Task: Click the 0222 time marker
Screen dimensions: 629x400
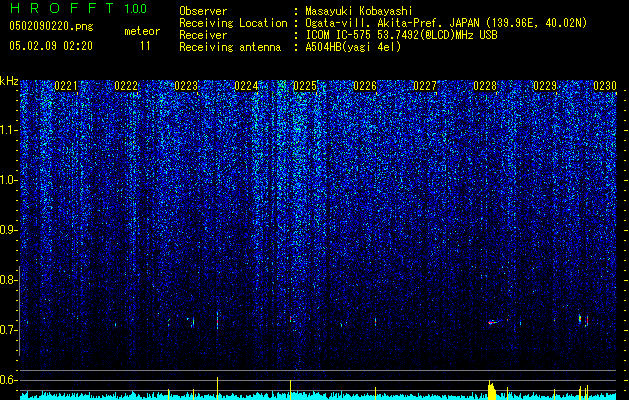Action: click(x=126, y=86)
